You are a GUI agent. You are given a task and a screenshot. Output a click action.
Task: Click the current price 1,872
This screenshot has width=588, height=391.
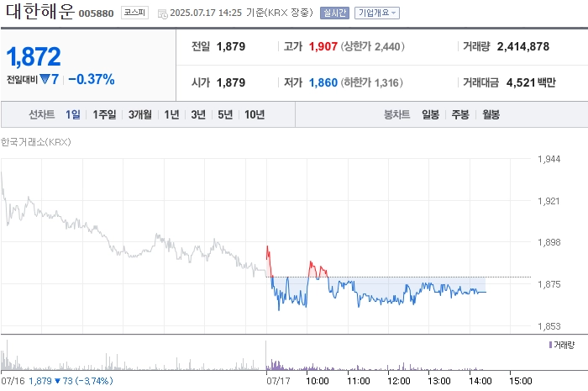coord(34,56)
